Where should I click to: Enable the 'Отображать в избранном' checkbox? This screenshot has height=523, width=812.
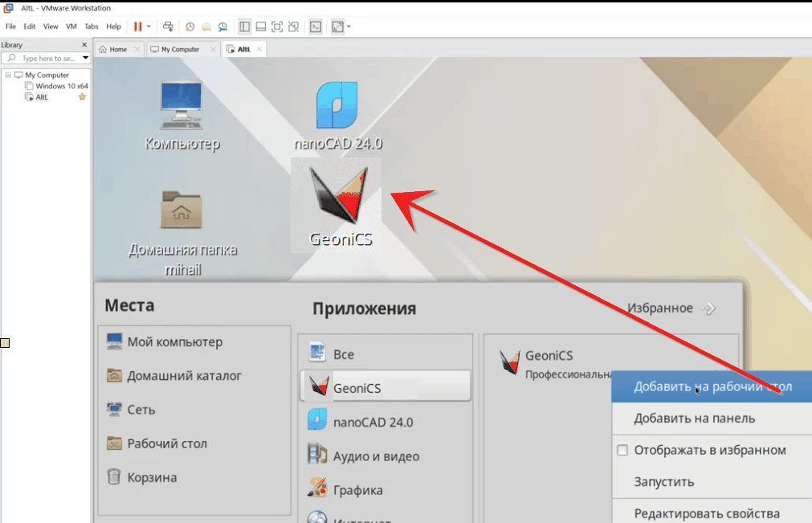(622, 450)
